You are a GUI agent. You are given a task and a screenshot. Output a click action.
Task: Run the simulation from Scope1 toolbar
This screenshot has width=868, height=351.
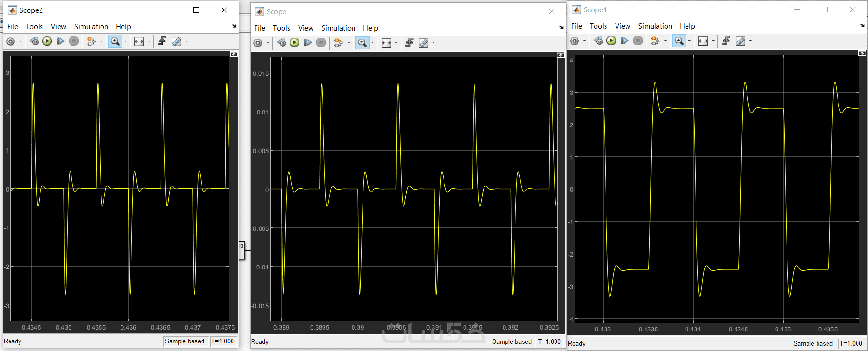tap(611, 41)
